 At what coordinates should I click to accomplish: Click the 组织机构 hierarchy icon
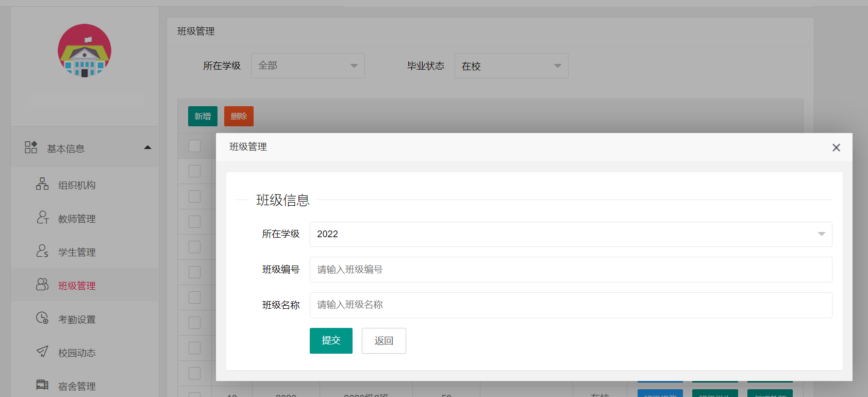[x=42, y=184]
